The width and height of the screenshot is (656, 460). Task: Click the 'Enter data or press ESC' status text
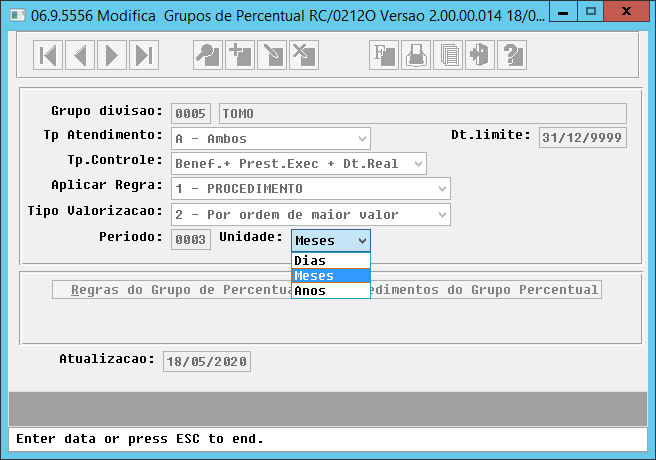click(140, 439)
